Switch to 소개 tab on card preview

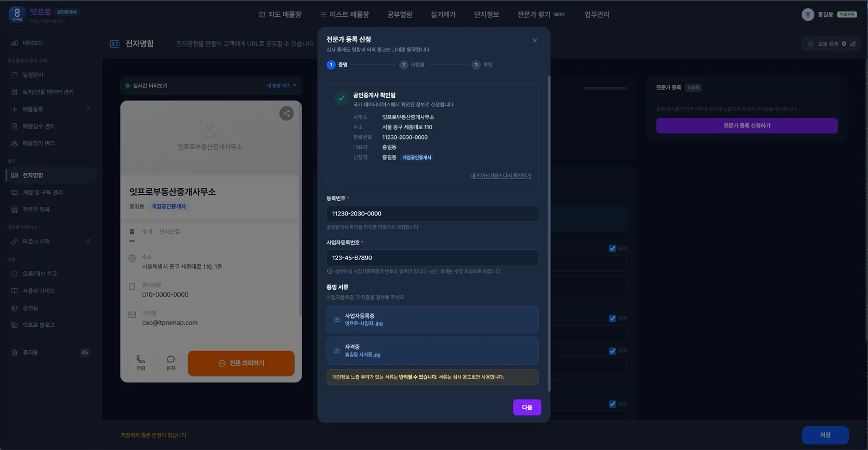pyautogui.click(x=147, y=232)
